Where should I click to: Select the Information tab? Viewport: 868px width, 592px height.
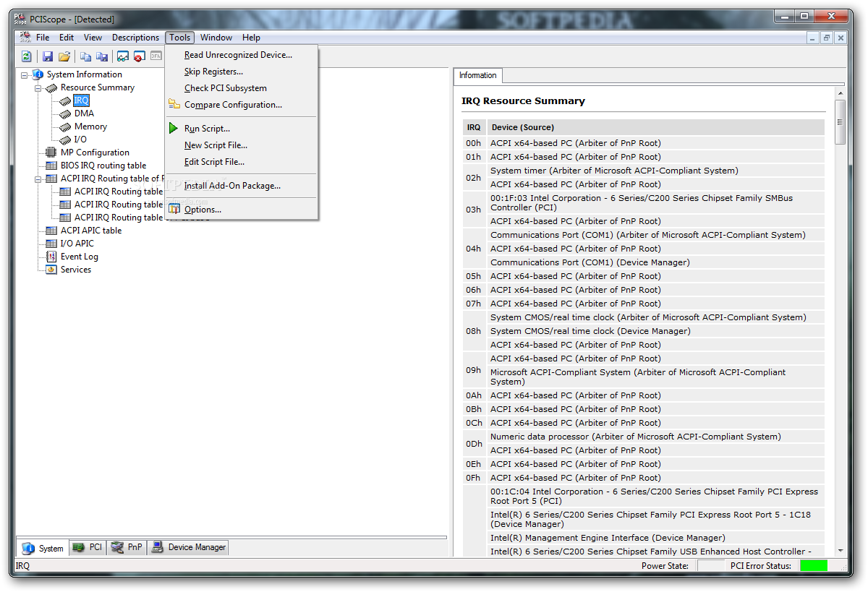477,75
